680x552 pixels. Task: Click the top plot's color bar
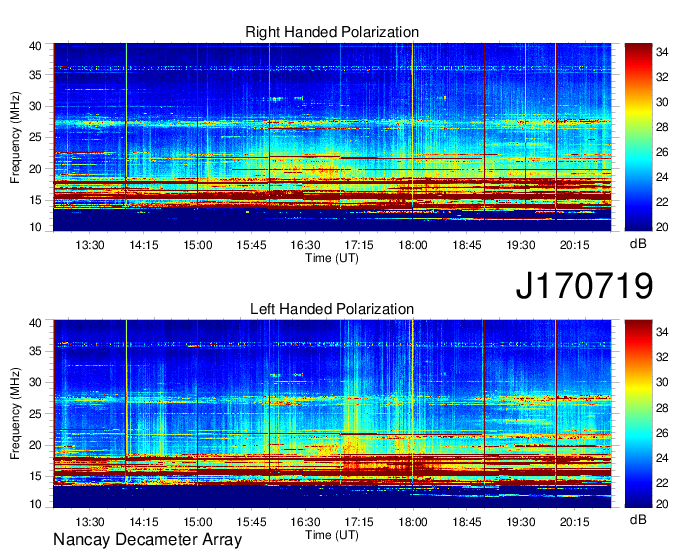coord(638,137)
